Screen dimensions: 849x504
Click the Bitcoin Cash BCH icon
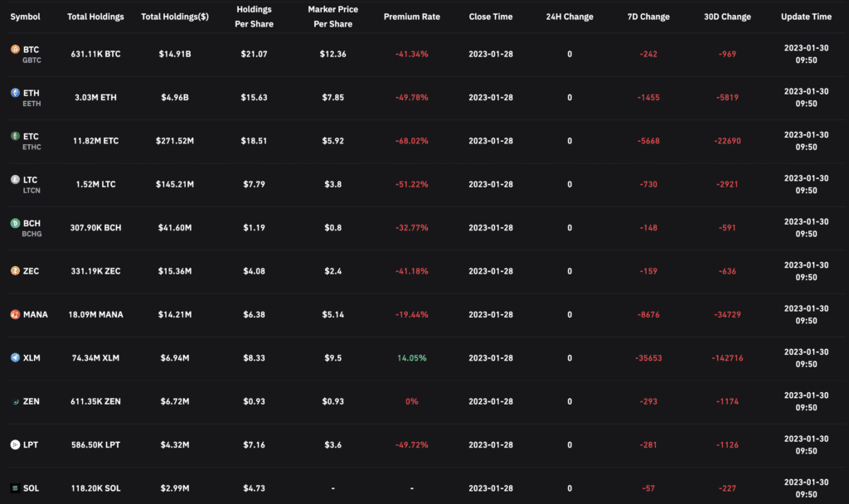(x=15, y=223)
